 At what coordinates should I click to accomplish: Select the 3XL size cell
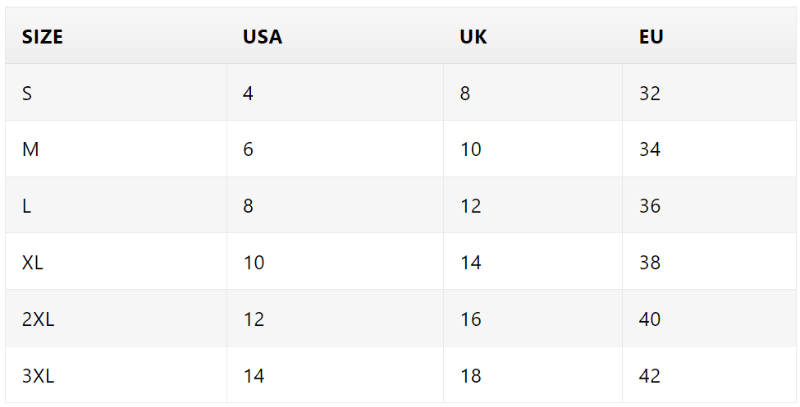coord(38,376)
